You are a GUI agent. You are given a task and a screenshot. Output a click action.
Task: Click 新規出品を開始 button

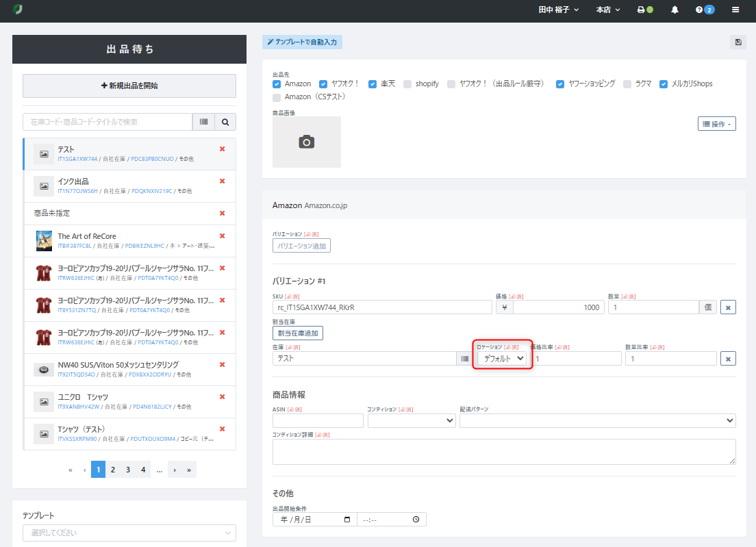(x=129, y=86)
